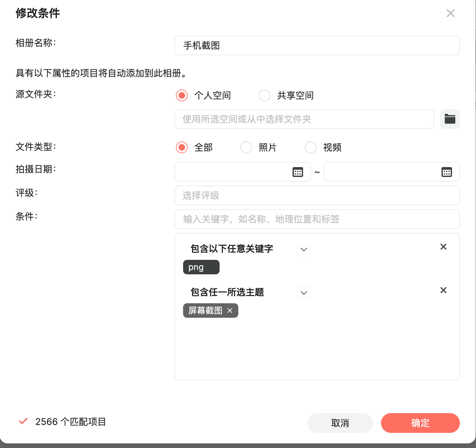This screenshot has width=476, height=448.
Task: Choose 照片 file type
Action: (246, 147)
